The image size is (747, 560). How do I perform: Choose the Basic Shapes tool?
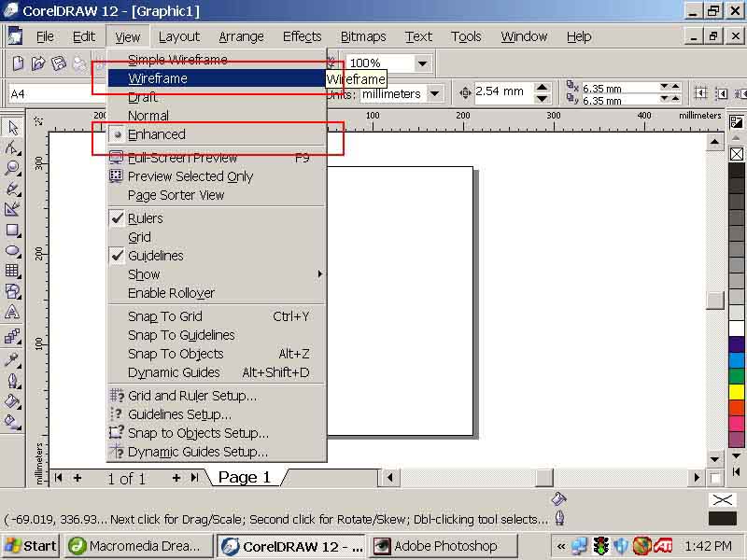coord(12,291)
